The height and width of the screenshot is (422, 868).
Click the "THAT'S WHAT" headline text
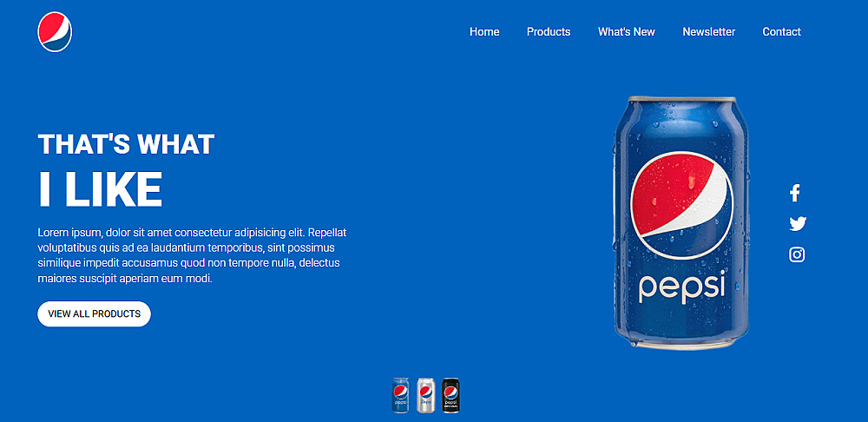point(126,144)
